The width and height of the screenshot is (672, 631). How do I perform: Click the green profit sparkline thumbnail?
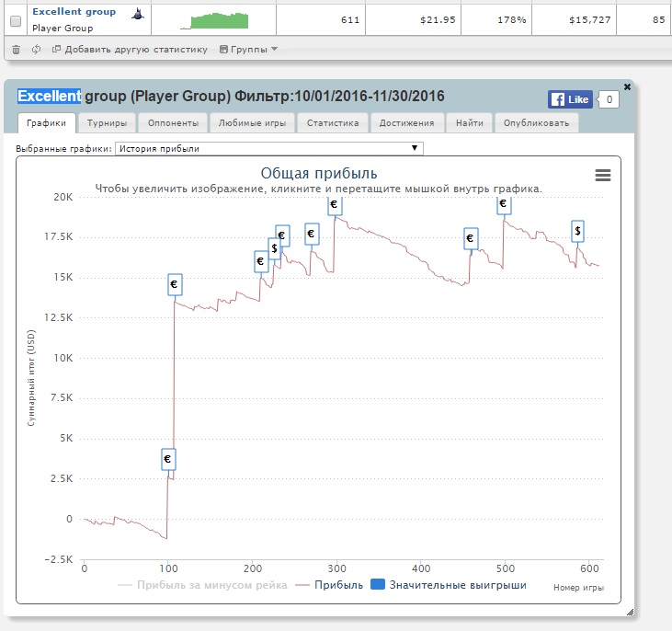click(214, 20)
